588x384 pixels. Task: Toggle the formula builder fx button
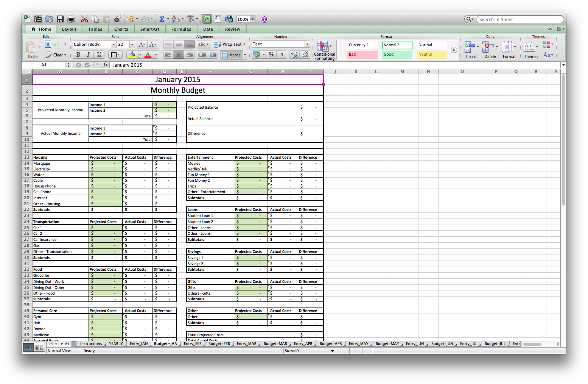[x=207, y=19]
